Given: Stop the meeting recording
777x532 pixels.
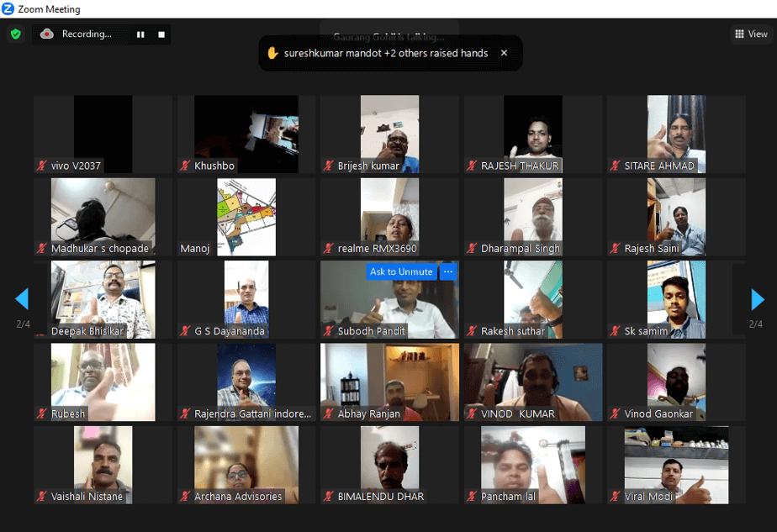Looking at the screenshot, I should point(161,34).
